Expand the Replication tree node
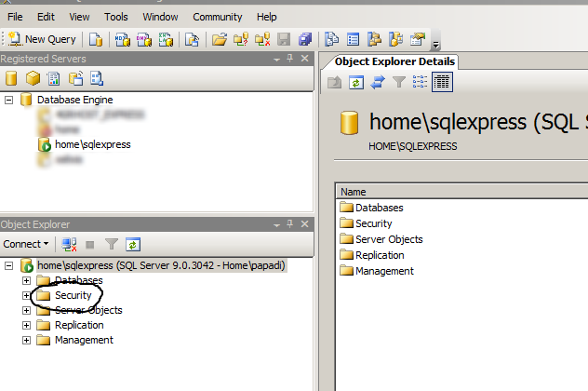 pos(26,325)
